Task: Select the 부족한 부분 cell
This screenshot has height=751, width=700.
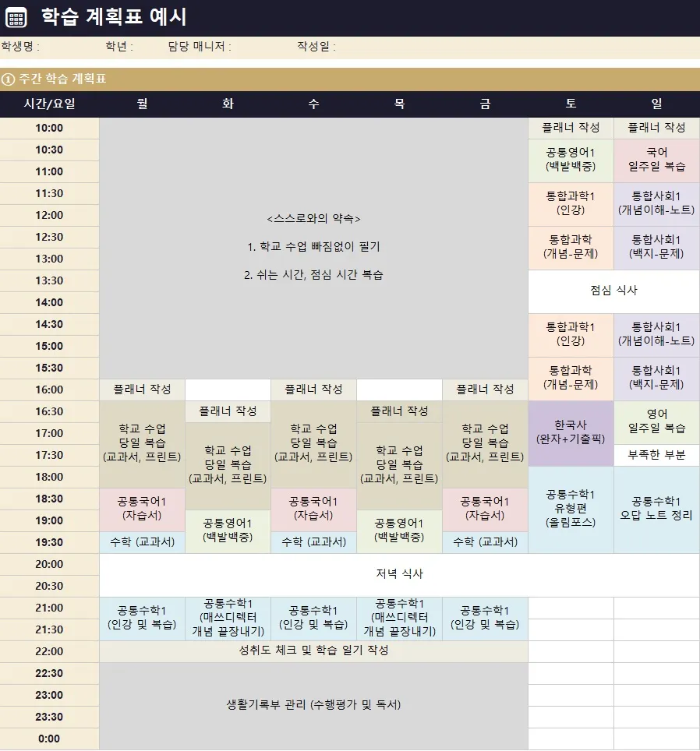Action: point(657,455)
